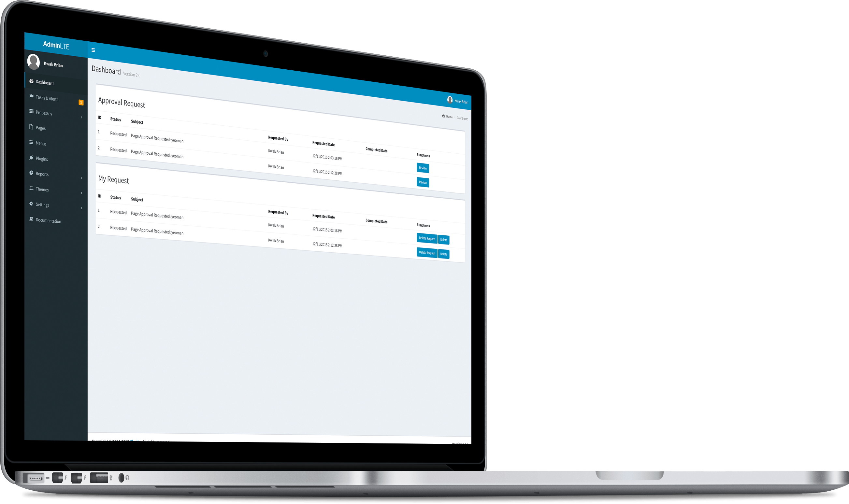Click Review button for request ID 1
The width and height of the screenshot is (849, 504).
tap(423, 168)
